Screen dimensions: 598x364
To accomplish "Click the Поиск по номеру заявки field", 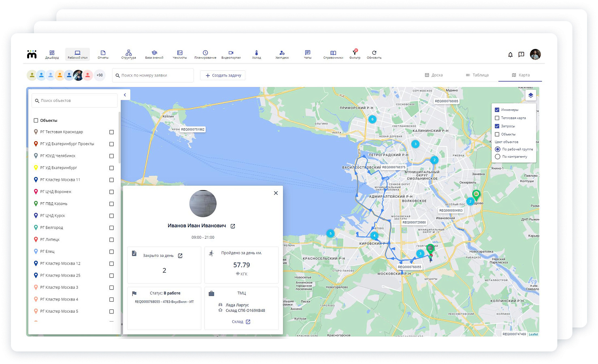I will pyautogui.click(x=153, y=75).
